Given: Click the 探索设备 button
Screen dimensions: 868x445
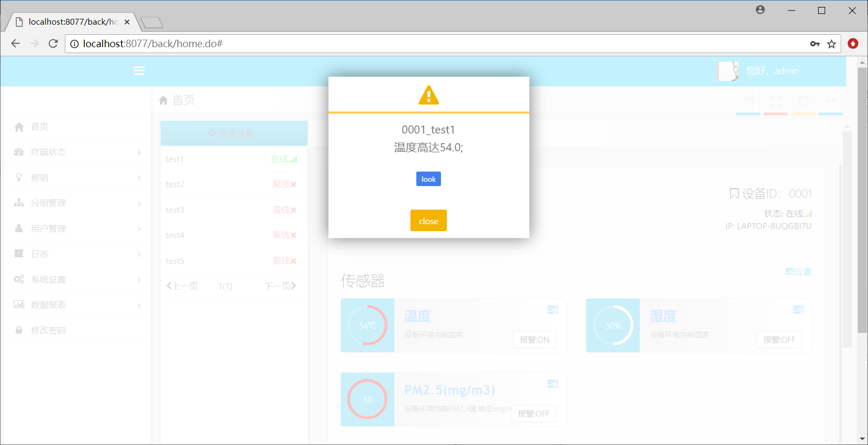Looking at the screenshot, I should pyautogui.click(x=234, y=133).
